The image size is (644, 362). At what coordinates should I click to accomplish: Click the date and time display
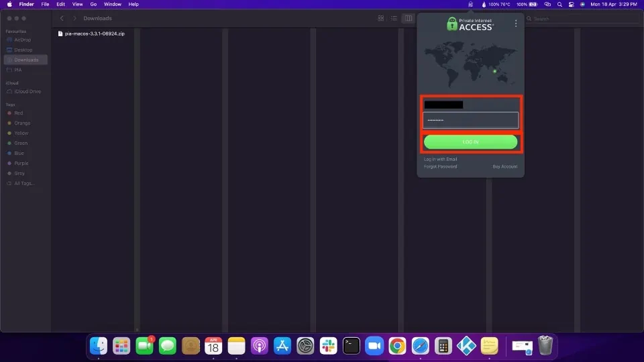pos(614,4)
